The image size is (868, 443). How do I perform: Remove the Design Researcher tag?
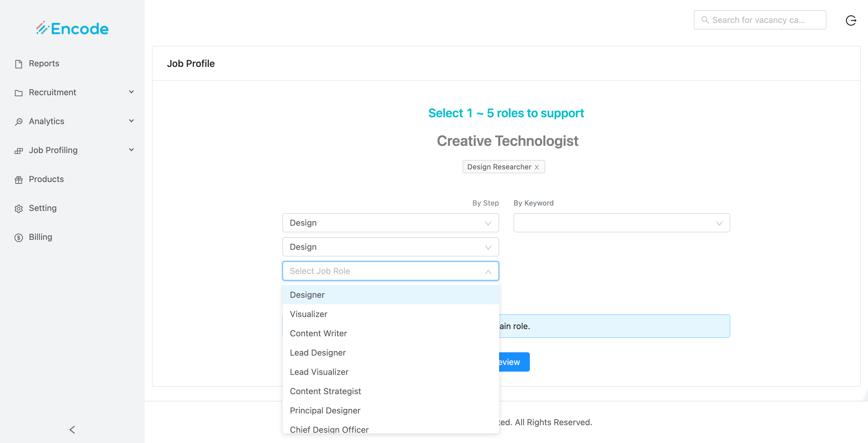tap(537, 167)
